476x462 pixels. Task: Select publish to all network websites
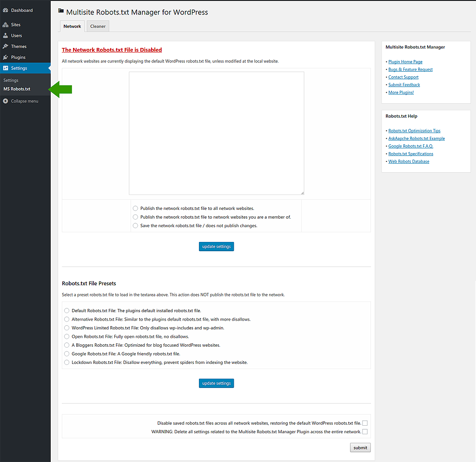tap(135, 208)
